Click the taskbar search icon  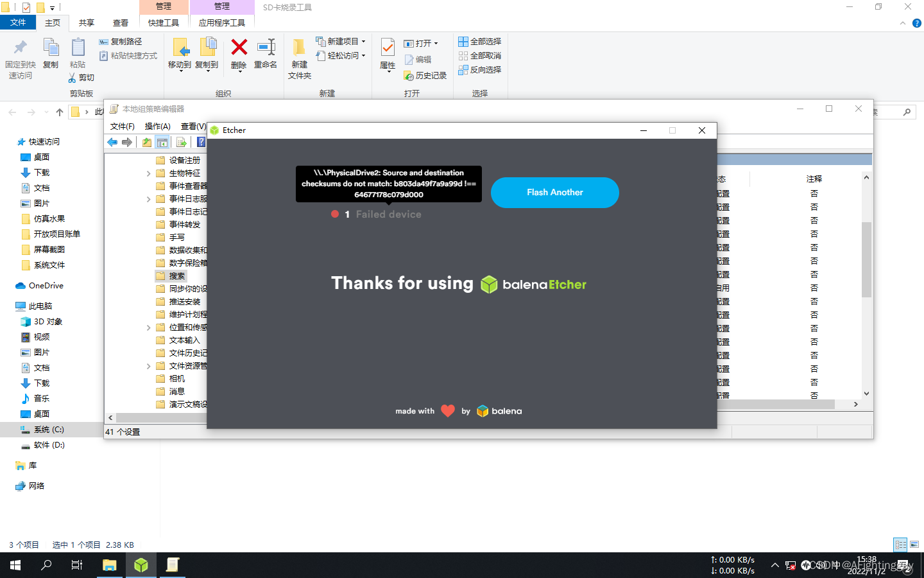46,565
